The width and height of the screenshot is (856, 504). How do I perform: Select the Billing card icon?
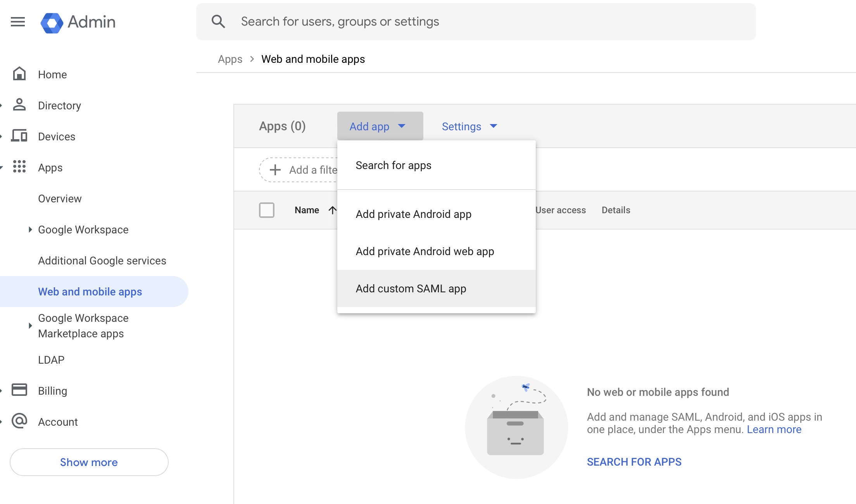(19, 390)
